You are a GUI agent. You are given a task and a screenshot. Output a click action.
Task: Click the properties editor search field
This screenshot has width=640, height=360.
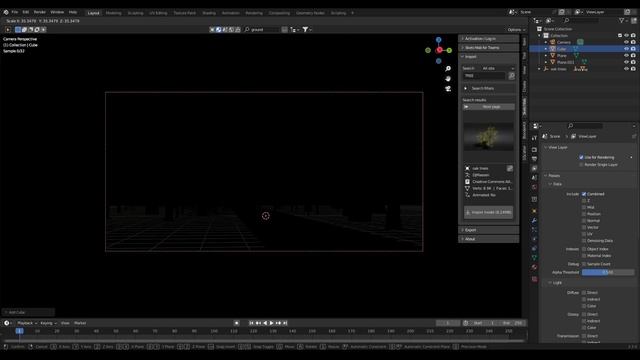point(585,126)
